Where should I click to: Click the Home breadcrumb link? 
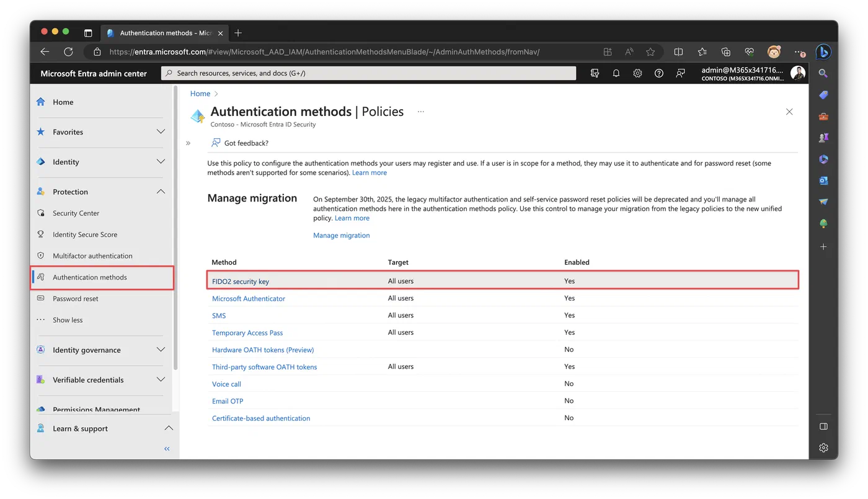(x=200, y=94)
